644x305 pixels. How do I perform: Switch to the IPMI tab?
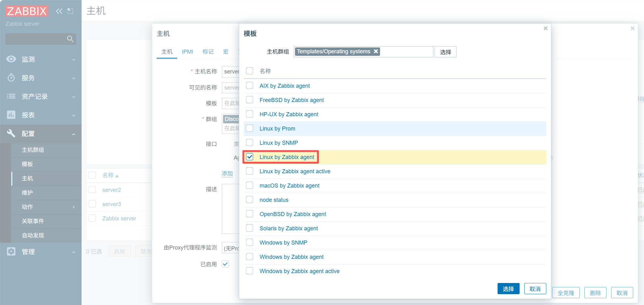pos(187,52)
